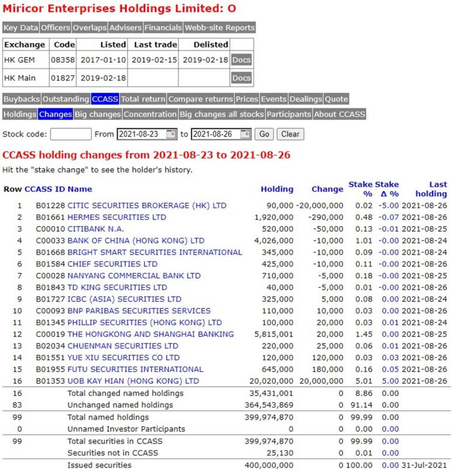This screenshot has width=466, height=476.
Task: Open Chuenman Securities Ltd link
Action: (123, 346)
